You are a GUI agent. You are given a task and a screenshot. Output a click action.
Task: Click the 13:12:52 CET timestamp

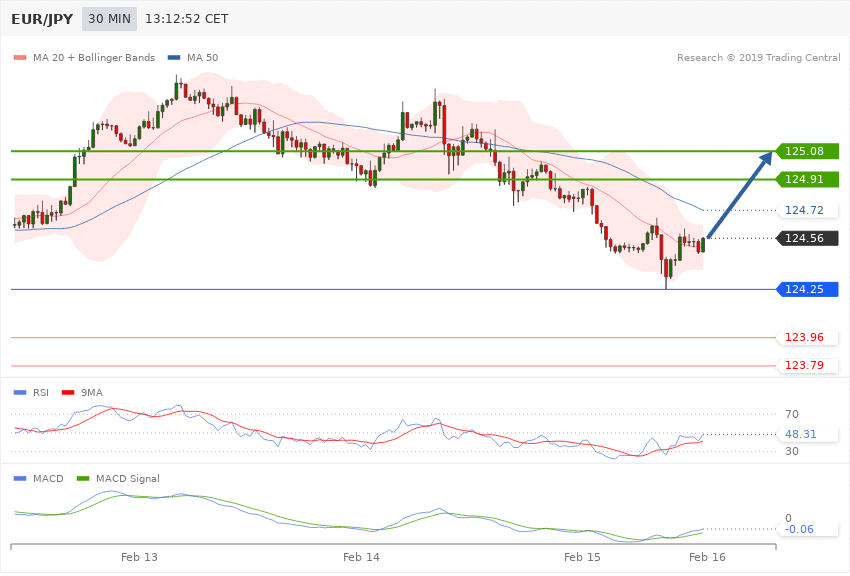point(186,19)
